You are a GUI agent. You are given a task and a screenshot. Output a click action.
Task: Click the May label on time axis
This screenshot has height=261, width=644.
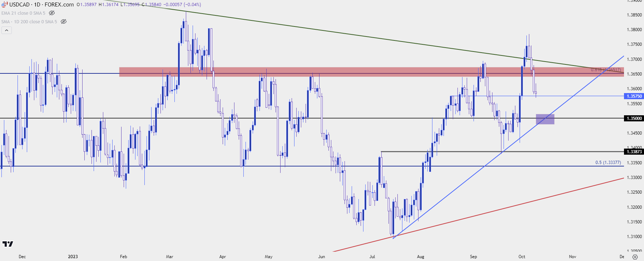tap(268, 257)
